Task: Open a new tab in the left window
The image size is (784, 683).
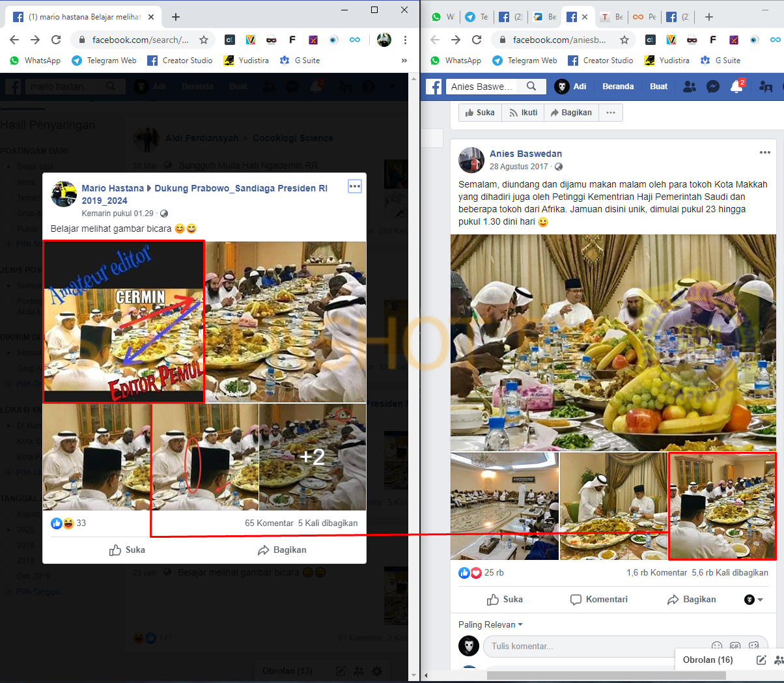Action: pos(176,17)
